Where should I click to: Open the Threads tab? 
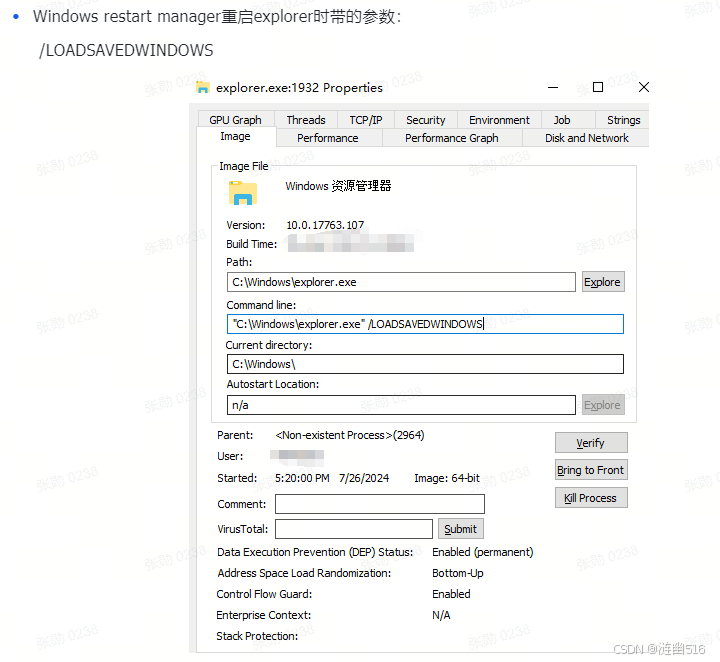[306, 120]
